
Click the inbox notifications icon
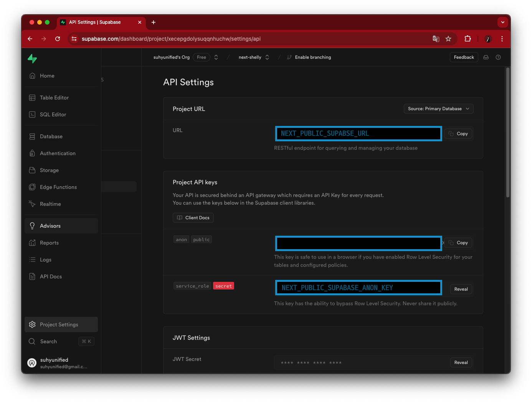click(486, 57)
